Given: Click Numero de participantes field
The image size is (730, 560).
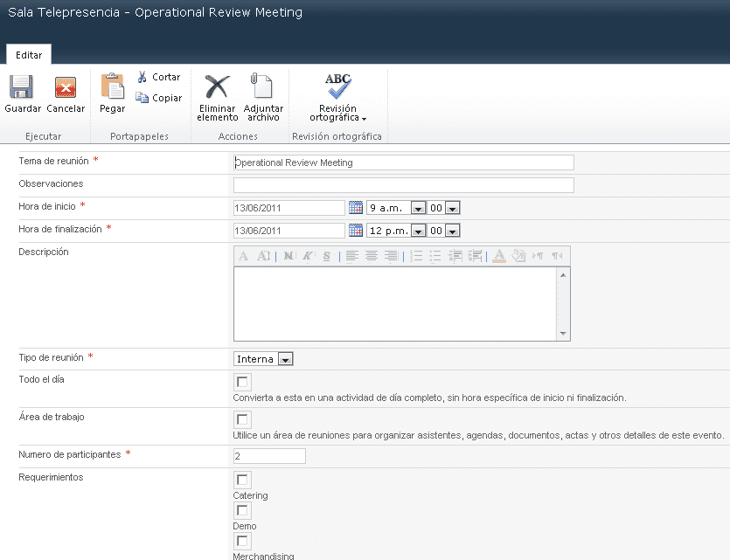Looking at the screenshot, I should 269,456.
